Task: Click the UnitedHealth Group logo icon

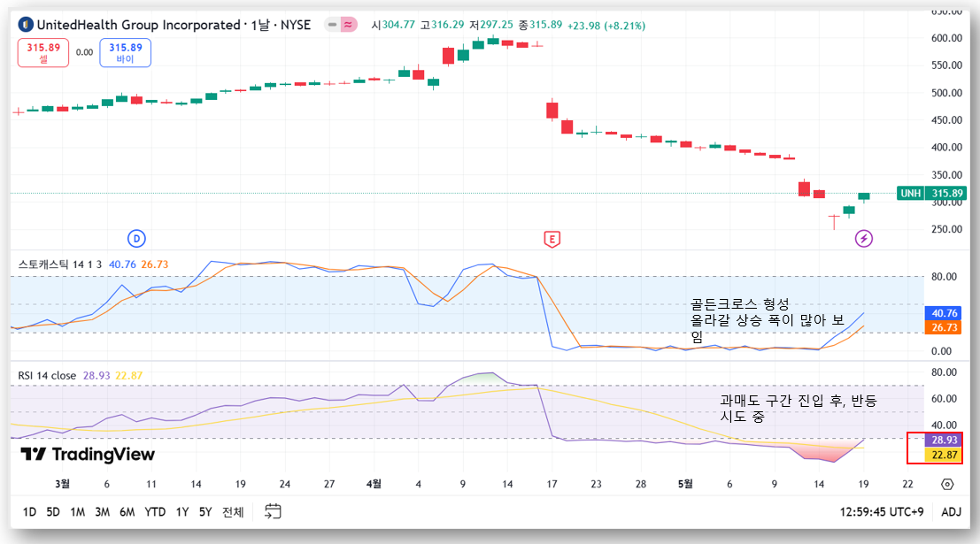Action: (26, 25)
